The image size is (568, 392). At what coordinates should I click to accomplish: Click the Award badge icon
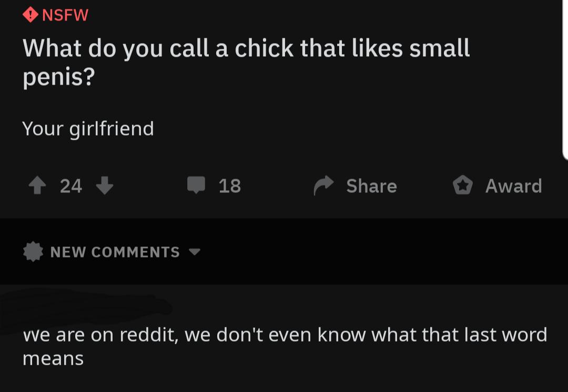click(463, 185)
